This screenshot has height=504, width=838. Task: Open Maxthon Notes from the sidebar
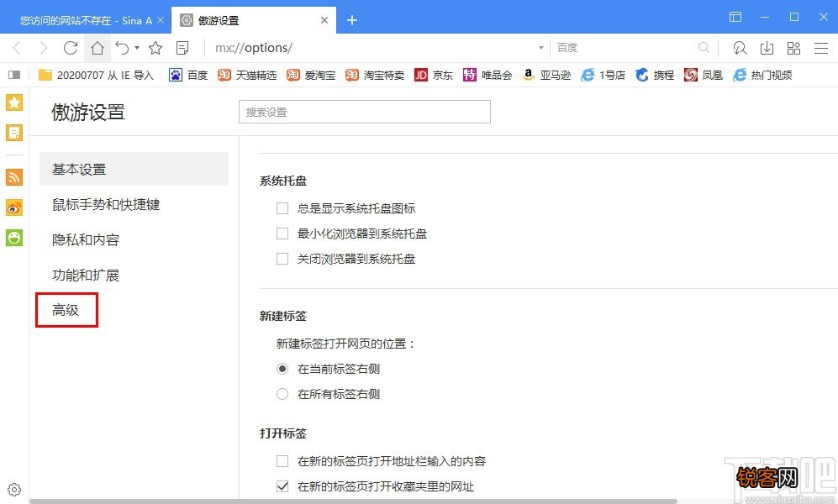click(x=13, y=133)
